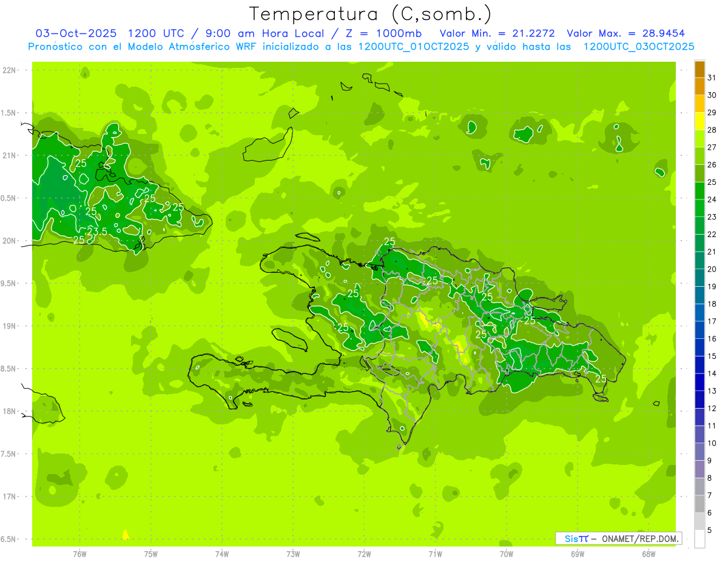Click the '70W' longitude label
Screen dimensions: 728x562
[x=507, y=554]
